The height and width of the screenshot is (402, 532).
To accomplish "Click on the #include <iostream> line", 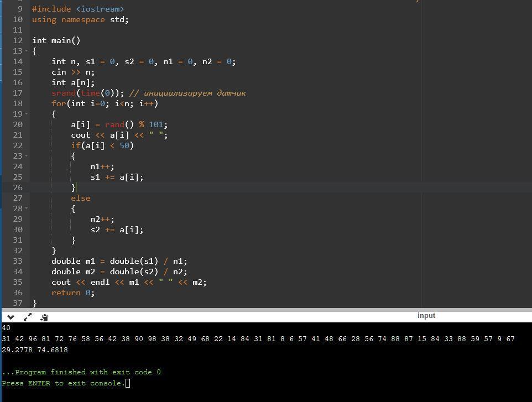I will click(78, 9).
